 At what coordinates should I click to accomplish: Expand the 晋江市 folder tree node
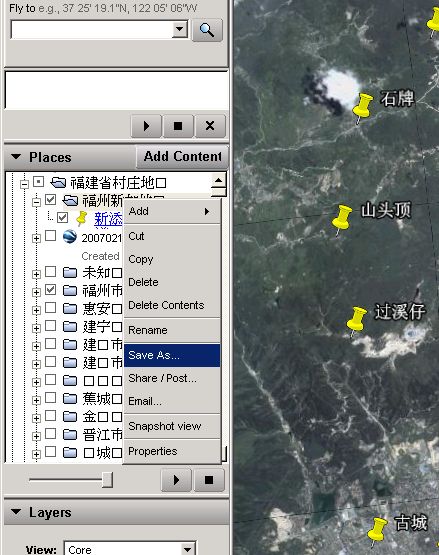coord(36,436)
